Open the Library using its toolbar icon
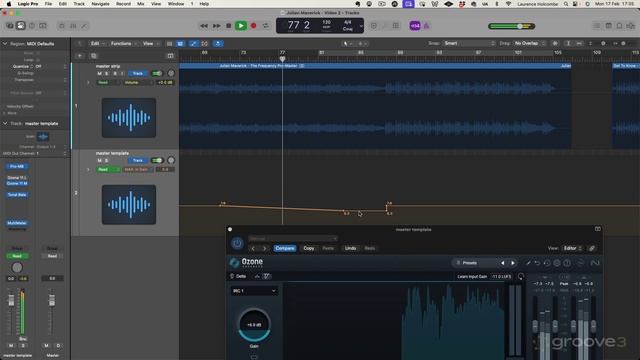The width and height of the screenshot is (640, 360). click(x=10, y=26)
